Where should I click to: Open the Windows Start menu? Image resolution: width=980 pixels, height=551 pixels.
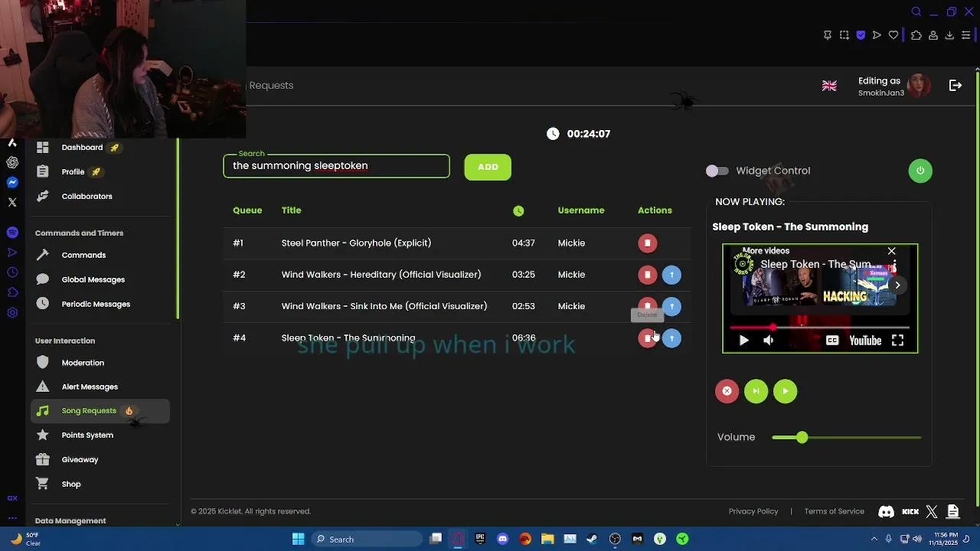tap(299, 539)
